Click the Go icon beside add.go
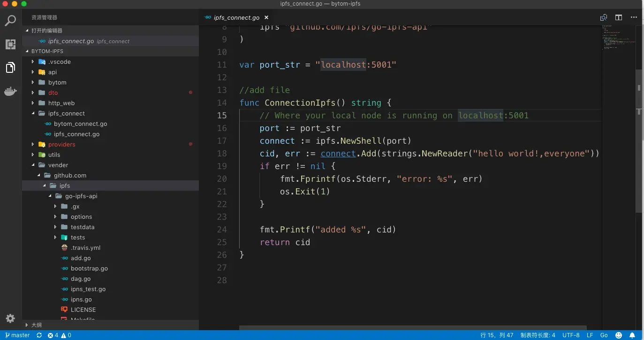Image resolution: width=644 pixels, height=340 pixels. coord(65,258)
